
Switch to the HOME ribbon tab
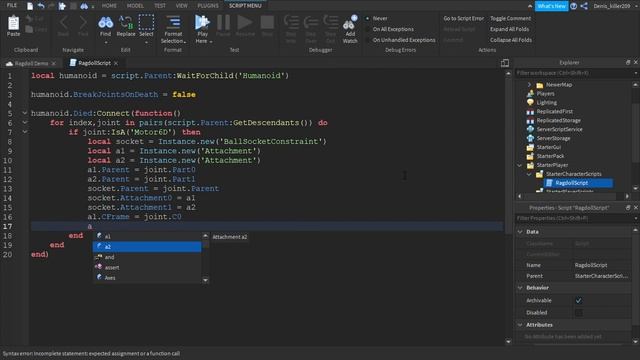point(109,6)
